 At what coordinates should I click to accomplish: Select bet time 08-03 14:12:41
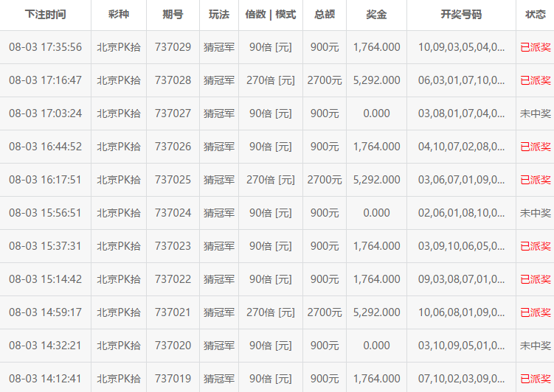click(x=45, y=379)
